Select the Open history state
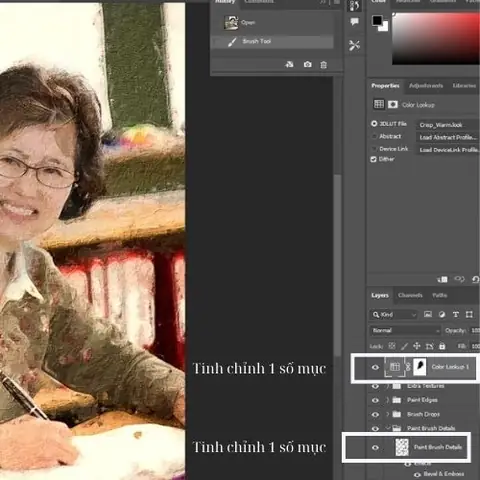The image size is (480, 480). coord(272,23)
